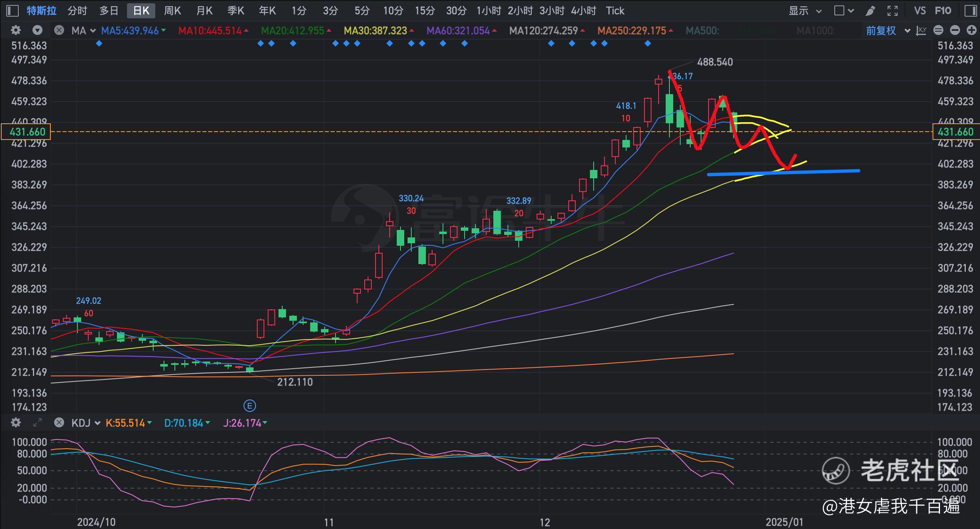
Task: Select the 10分 interval
Action: click(393, 11)
